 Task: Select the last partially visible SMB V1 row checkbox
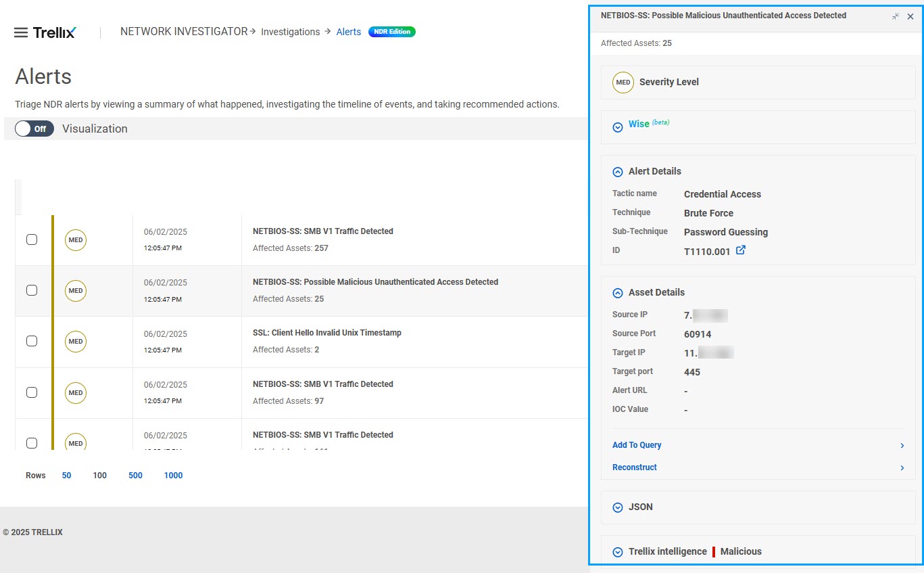[x=32, y=443]
